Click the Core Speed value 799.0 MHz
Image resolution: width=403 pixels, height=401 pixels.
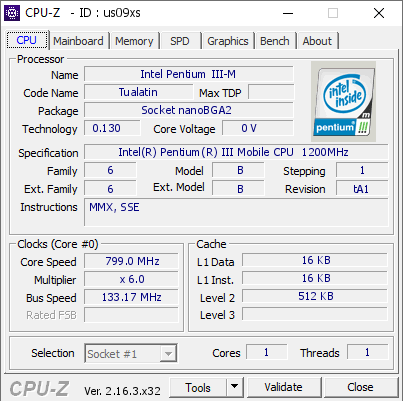(131, 261)
